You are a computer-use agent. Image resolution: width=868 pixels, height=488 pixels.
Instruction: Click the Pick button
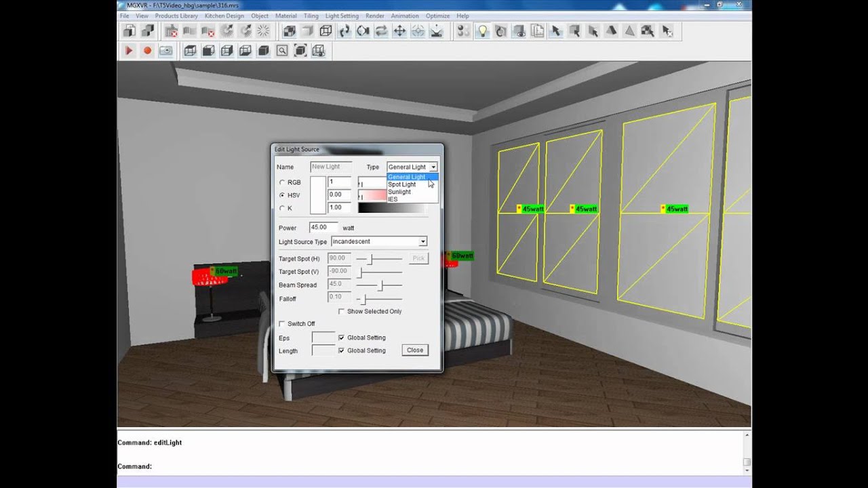click(x=418, y=258)
